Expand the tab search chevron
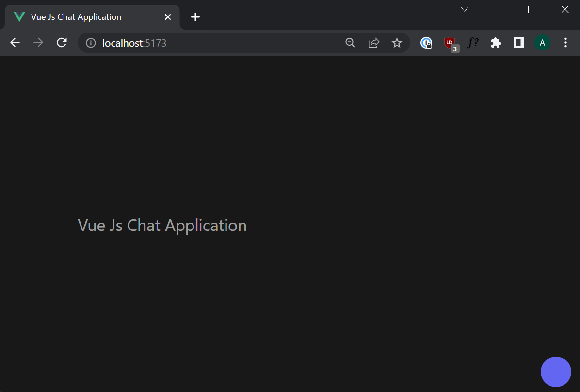 click(x=465, y=9)
